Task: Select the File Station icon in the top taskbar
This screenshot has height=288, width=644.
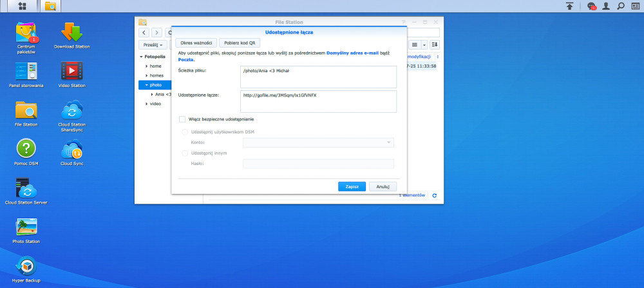Action: (50, 6)
